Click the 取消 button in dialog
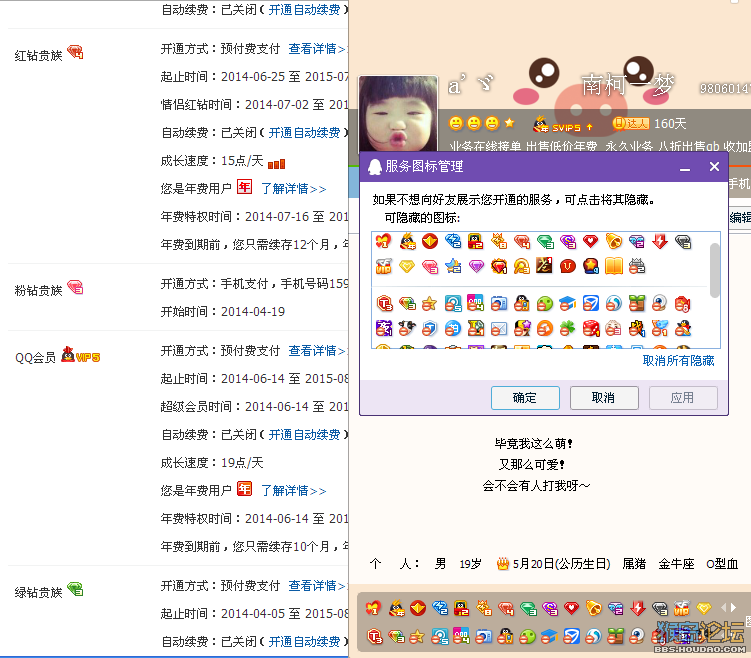This screenshot has height=658, width=751. [604, 398]
